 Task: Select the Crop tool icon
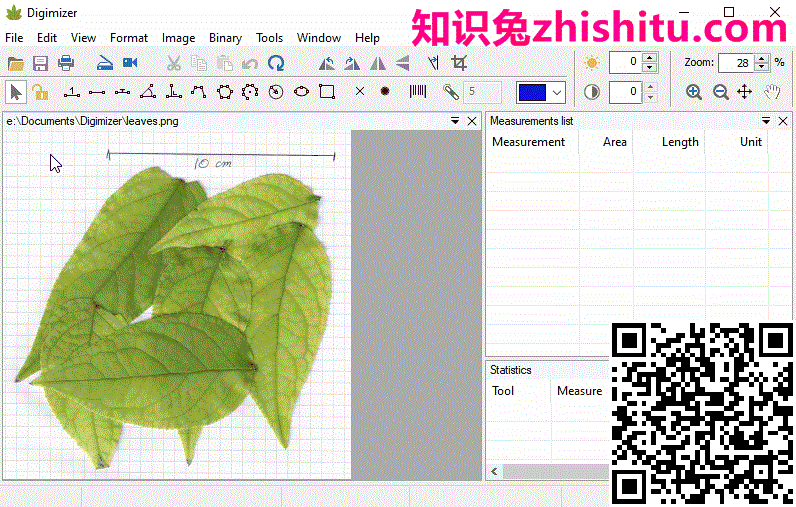[x=459, y=63]
